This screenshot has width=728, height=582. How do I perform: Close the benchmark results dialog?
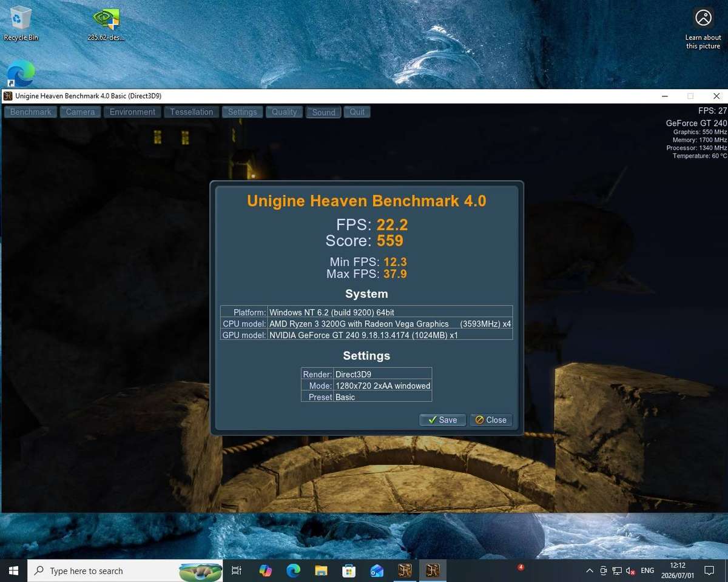tap(491, 420)
